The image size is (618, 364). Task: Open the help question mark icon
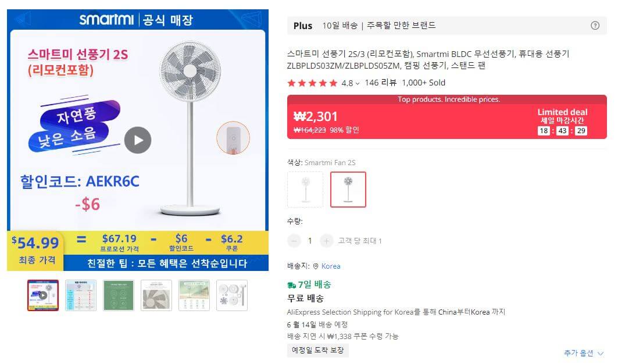[x=594, y=26]
